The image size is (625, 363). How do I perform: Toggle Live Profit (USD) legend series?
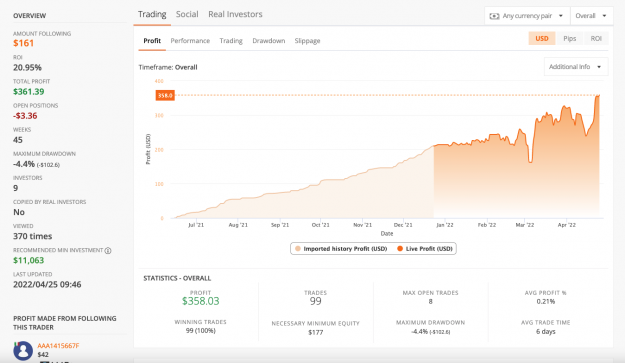pyautogui.click(x=425, y=249)
